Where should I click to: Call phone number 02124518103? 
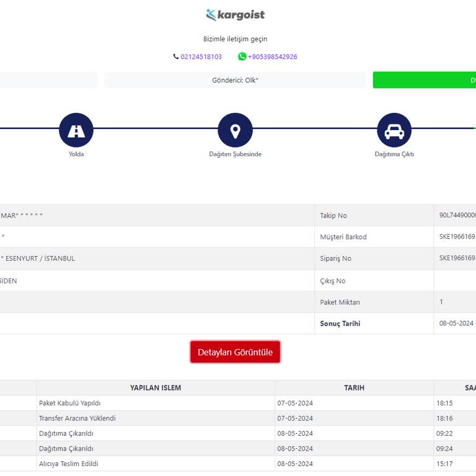[201, 57]
